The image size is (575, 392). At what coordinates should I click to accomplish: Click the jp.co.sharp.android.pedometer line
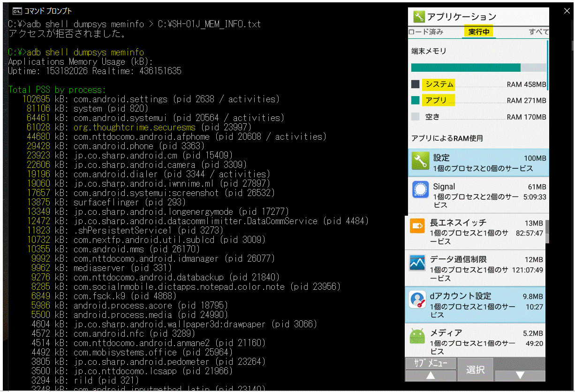[148, 362]
